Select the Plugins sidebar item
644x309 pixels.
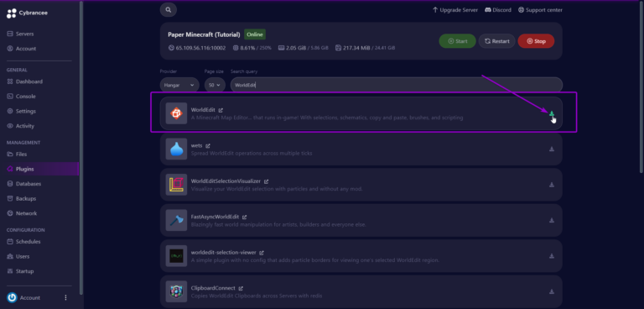(39, 169)
